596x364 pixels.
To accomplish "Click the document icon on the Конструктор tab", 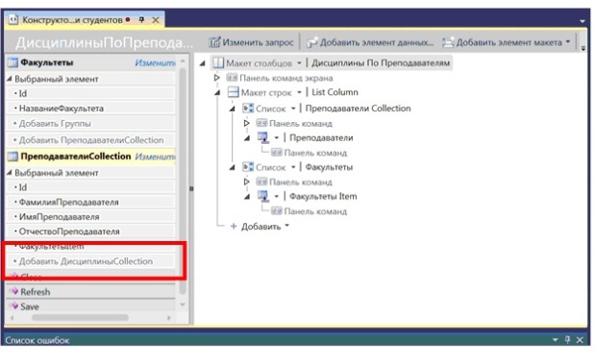I will coord(12,19).
